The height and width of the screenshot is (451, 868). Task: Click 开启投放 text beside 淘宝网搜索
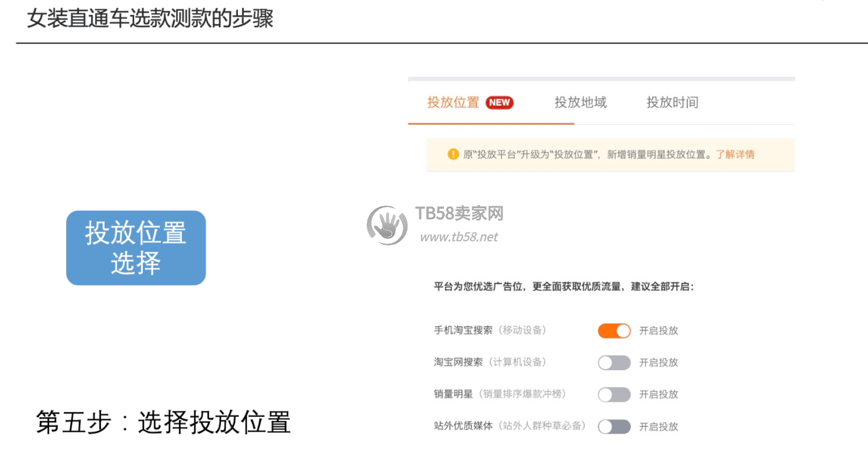[x=659, y=362]
